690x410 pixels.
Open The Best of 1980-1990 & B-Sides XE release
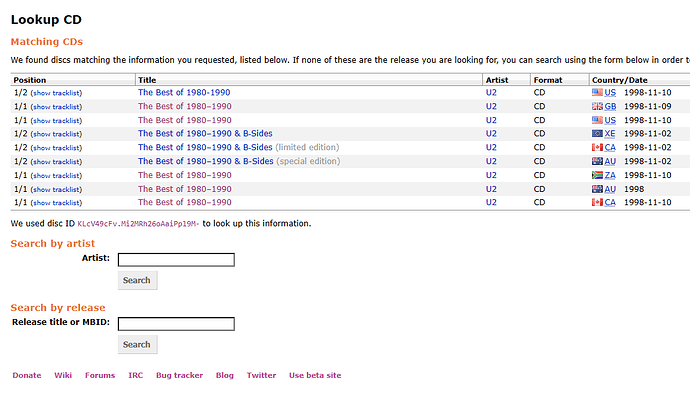205,134
